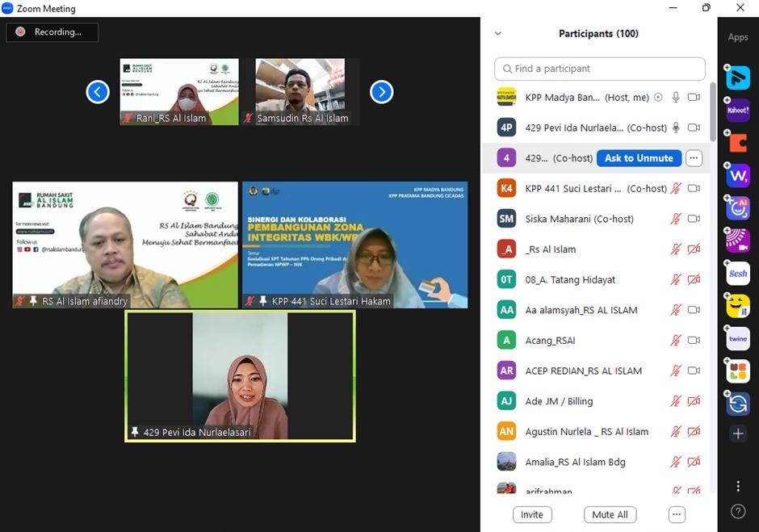Open the orange C app in the sidebar
Image resolution: width=759 pixels, height=532 pixels.
click(738, 143)
